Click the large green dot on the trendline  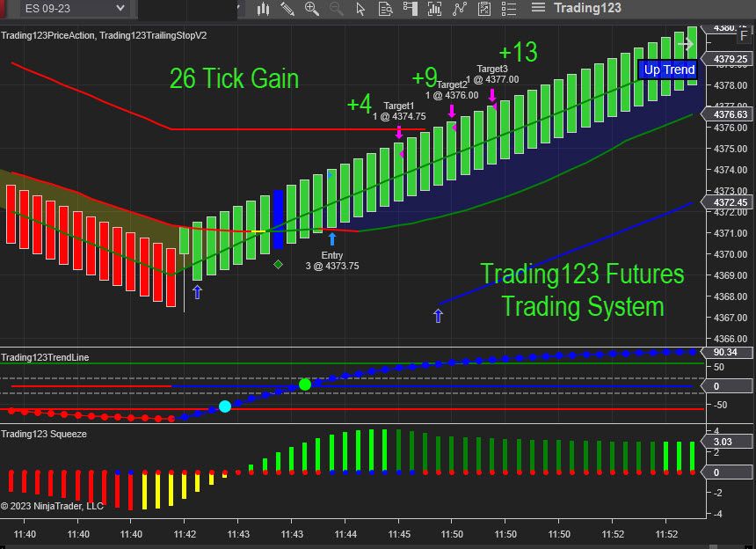click(x=305, y=384)
